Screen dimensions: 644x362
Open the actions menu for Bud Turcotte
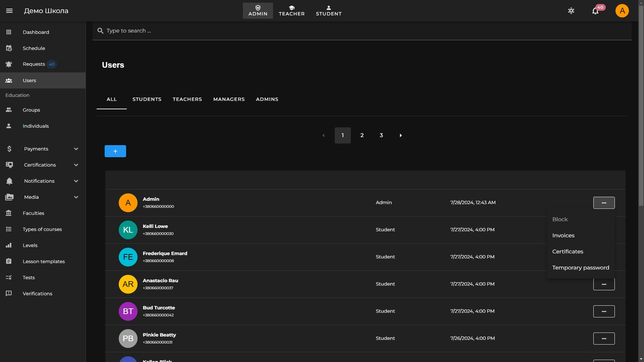tap(604, 311)
